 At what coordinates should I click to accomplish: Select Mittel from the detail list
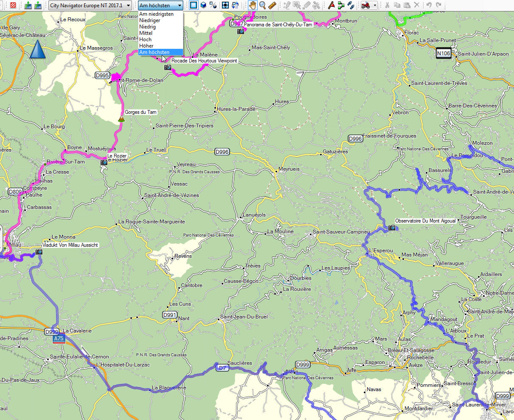click(x=146, y=33)
